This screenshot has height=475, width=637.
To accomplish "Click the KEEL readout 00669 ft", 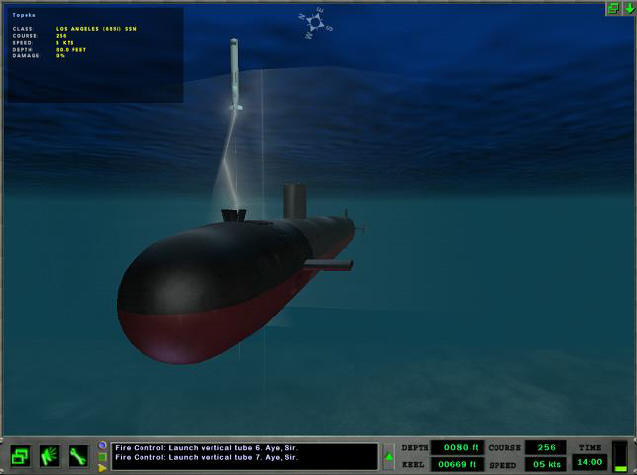I will tap(457, 464).
